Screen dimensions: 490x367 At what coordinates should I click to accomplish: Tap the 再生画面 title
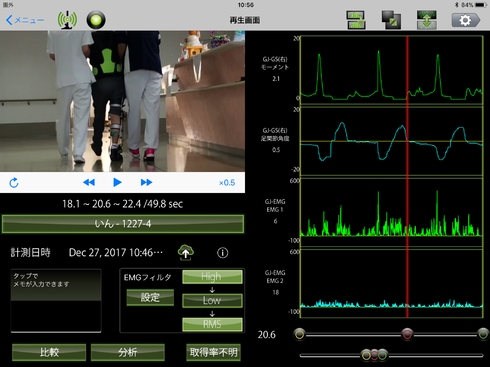coord(245,20)
